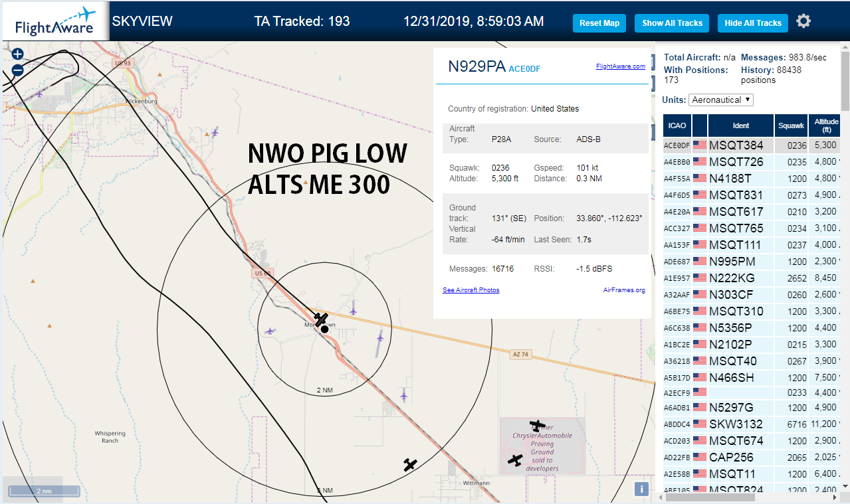
Task: Open the settings gear icon
Action: (803, 21)
